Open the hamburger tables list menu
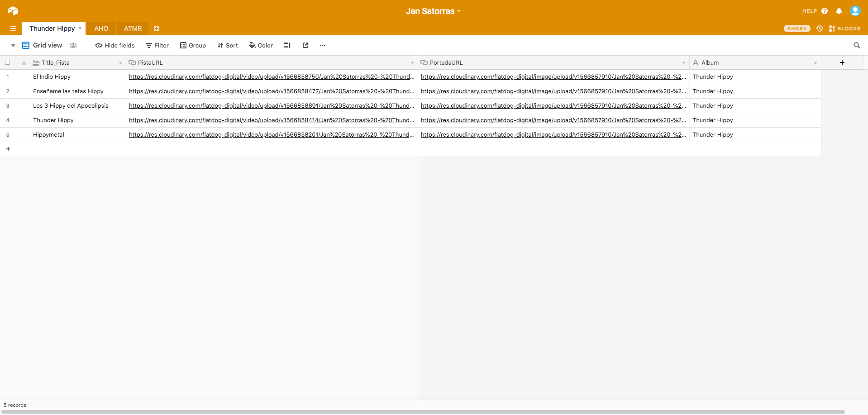 (13, 29)
